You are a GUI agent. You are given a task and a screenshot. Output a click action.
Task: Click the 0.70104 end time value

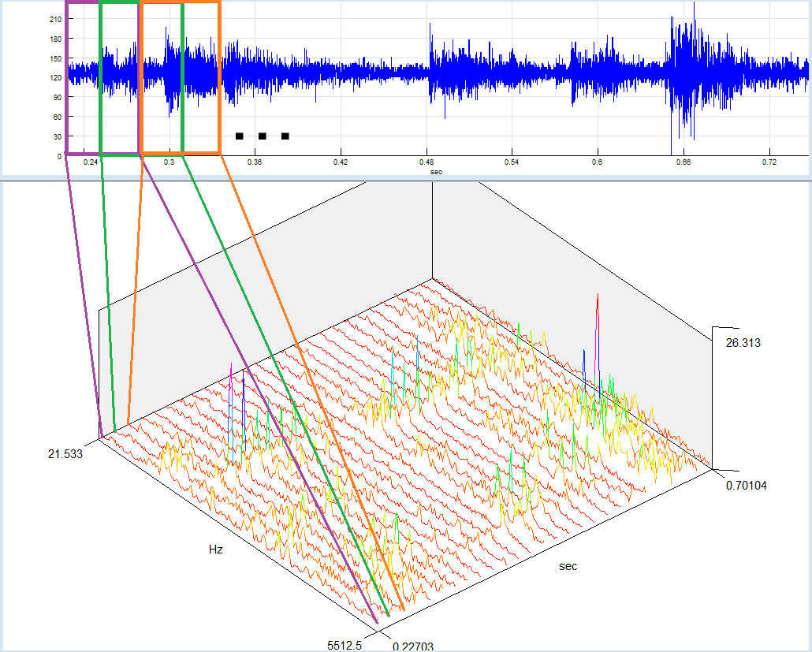746,486
